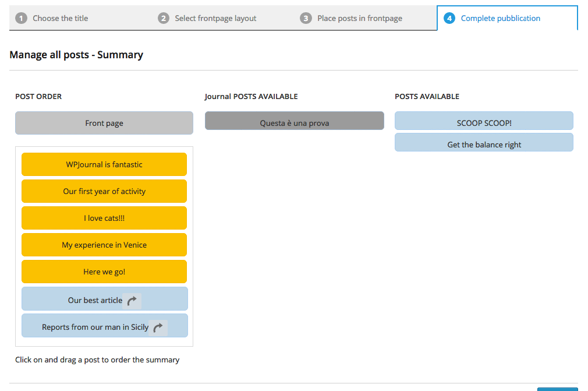Click the arrow icon on Our best article
The image size is (588, 391).
point(132,301)
